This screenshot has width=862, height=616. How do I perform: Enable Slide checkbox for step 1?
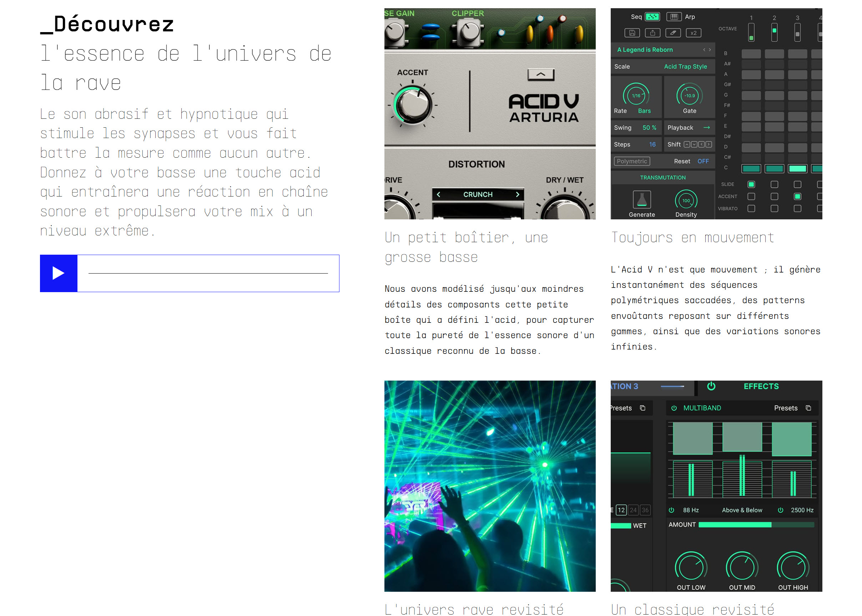(x=751, y=184)
